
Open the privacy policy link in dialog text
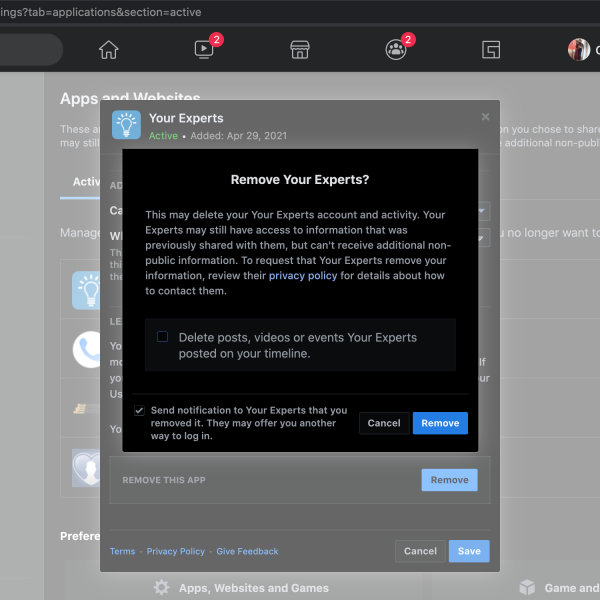(x=303, y=276)
